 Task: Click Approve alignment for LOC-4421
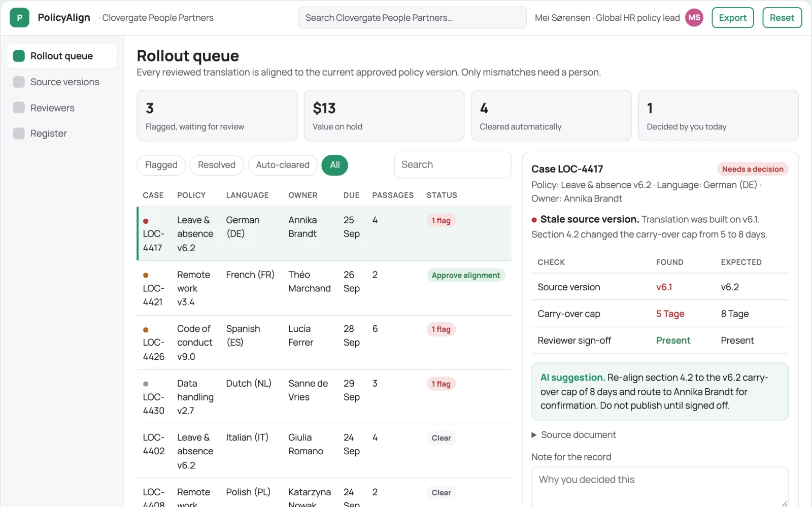466,276
